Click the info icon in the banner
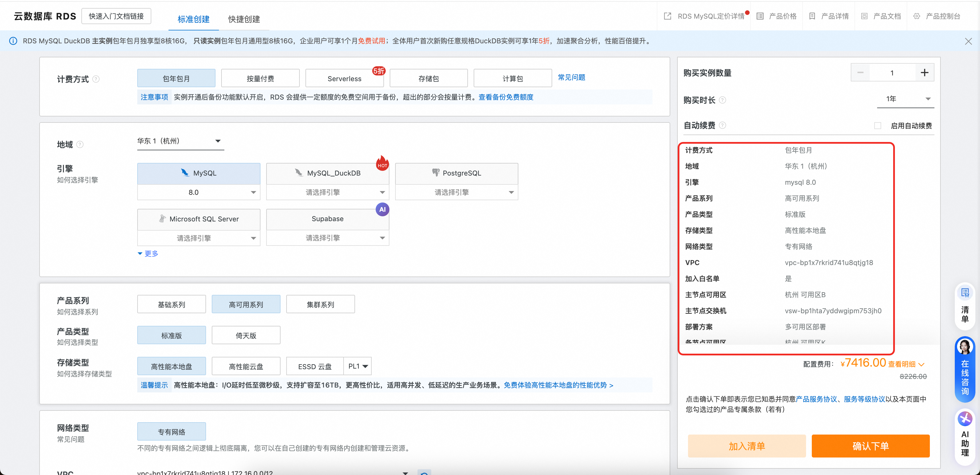 tap(13, 41)
